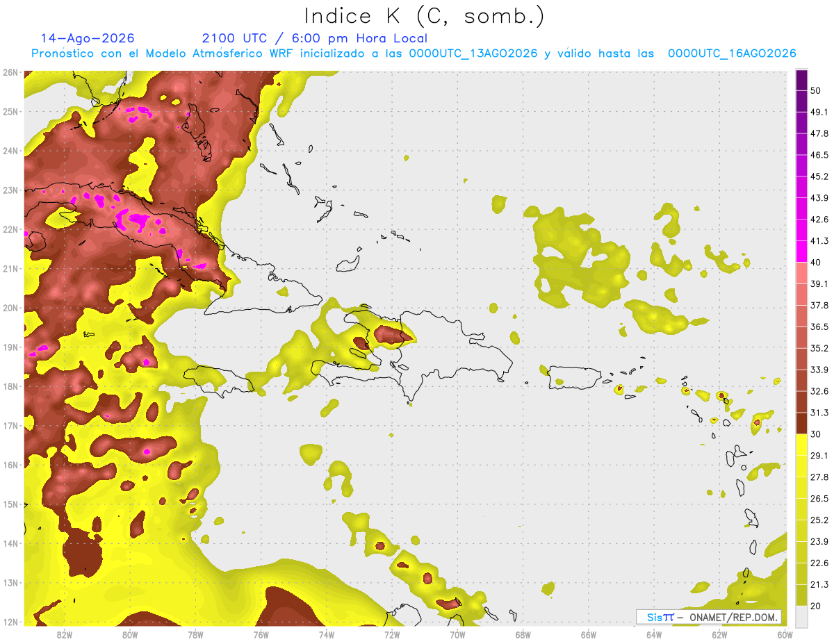This screenshot has height=644, width=834.
Task: Click the 16N latitude label
Action: [x=10, y=465]
